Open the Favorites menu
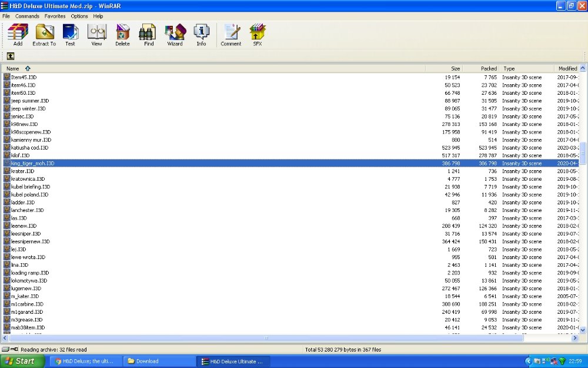 coord(55,16)
